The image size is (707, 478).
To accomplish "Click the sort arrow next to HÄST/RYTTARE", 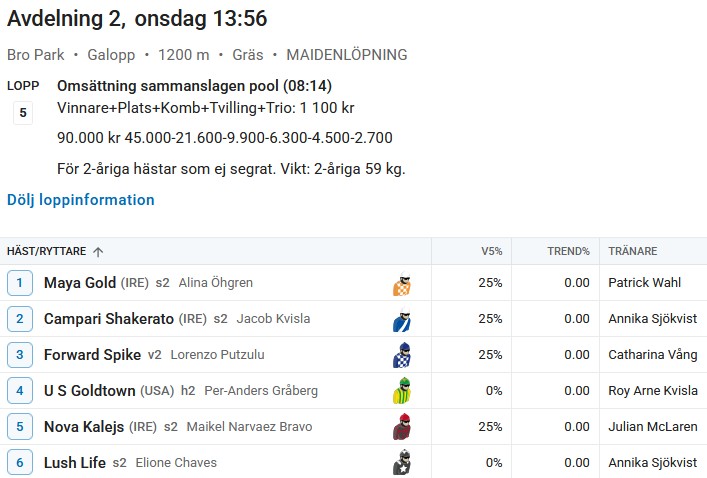I will click(x=98, y=252).
